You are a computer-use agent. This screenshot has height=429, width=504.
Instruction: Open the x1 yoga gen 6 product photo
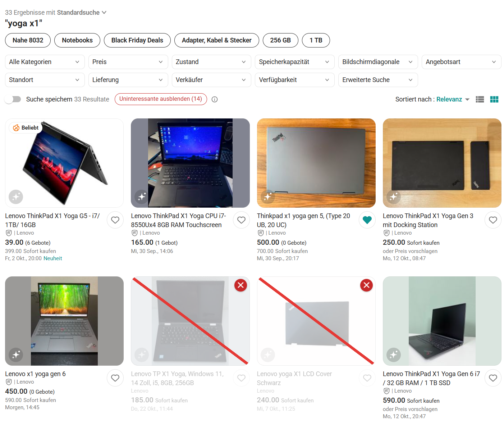pyautogui.click(x=64, y=321)
